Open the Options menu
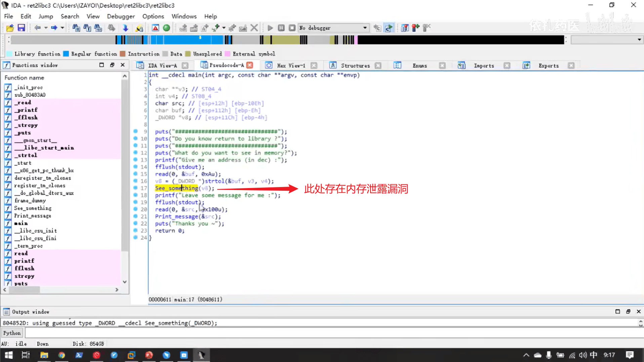Image resolution: width=644 pixels, height=362 pixels. [x=153, y=16]
